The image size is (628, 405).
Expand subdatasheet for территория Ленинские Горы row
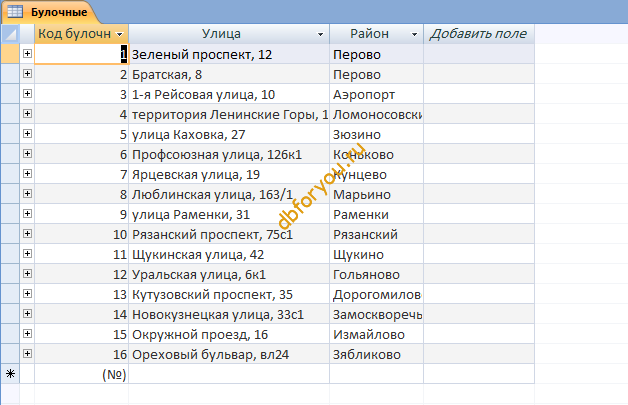(x=27, y=114)
